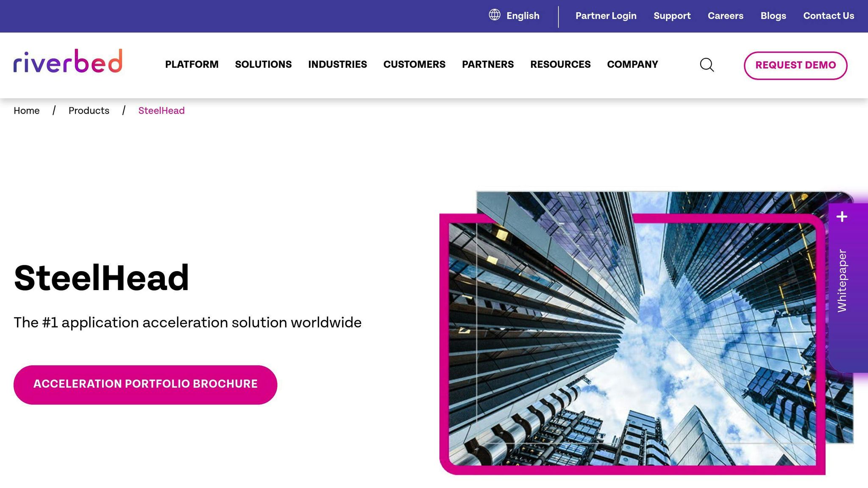This screenshot has width=868, height=488.
Task: Click the Products breadcrumb
Action: 89,111
